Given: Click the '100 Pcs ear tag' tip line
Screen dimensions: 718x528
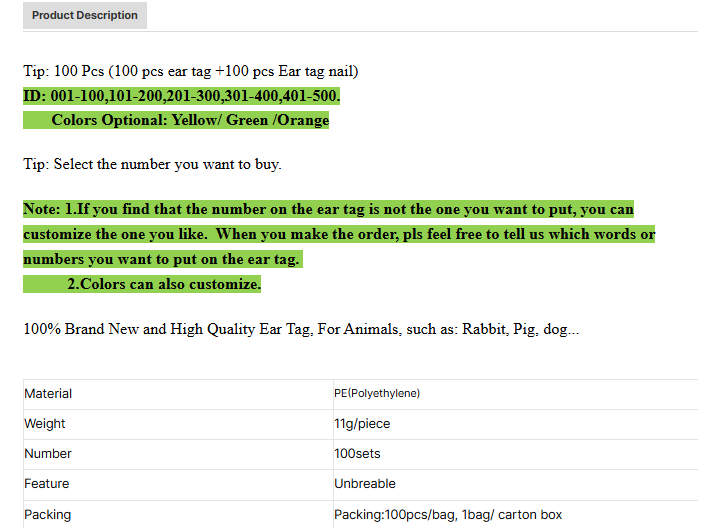Looking at the screenshot, I should coord(191,71).
